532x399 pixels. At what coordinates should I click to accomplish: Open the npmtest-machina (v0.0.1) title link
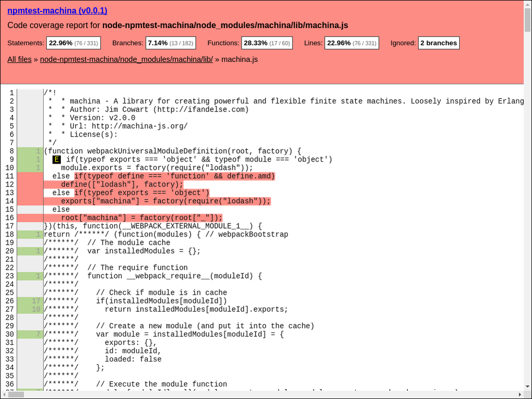[57, 10]
